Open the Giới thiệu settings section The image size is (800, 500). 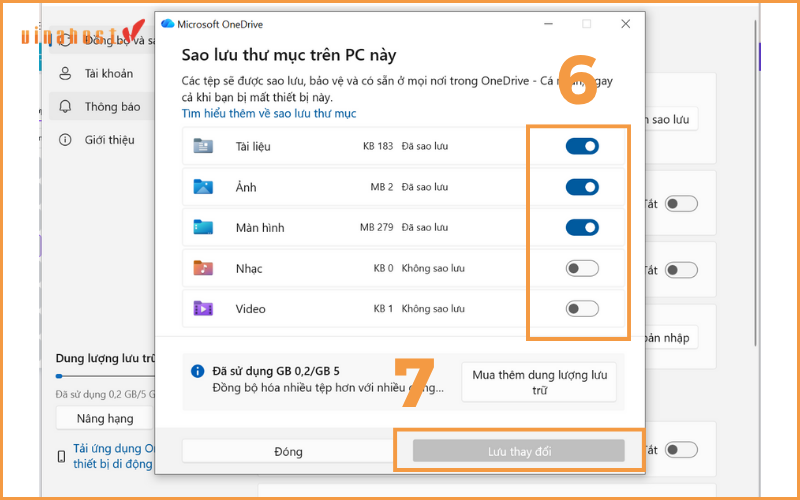pyautogui.click(x=109, y=140)
